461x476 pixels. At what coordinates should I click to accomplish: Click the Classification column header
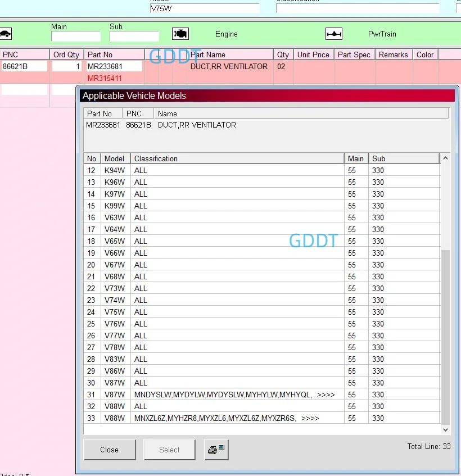(x=237, y=159)
